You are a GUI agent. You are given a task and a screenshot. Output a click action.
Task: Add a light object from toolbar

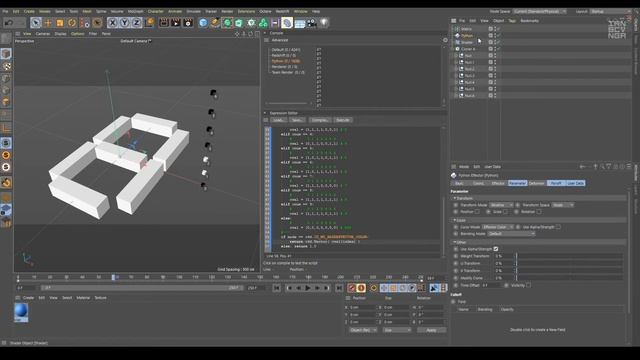[324, 23]
